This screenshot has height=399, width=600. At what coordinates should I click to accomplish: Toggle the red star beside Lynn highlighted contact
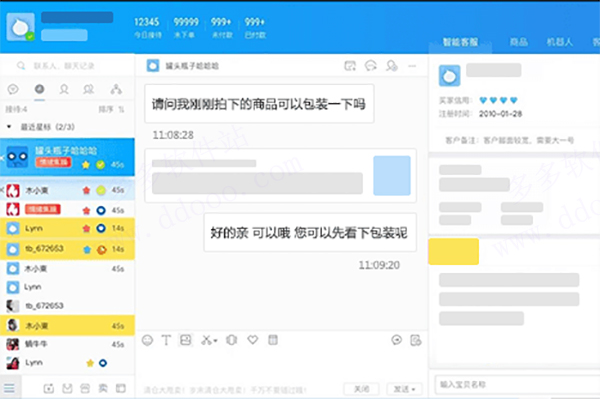click(86, 228)
